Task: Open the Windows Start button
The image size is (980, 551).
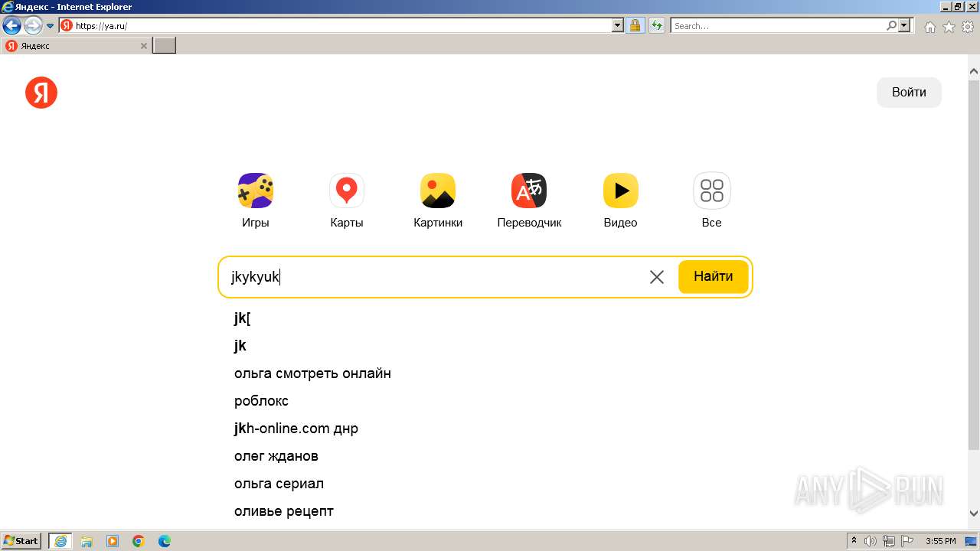Action: (21, 541)
